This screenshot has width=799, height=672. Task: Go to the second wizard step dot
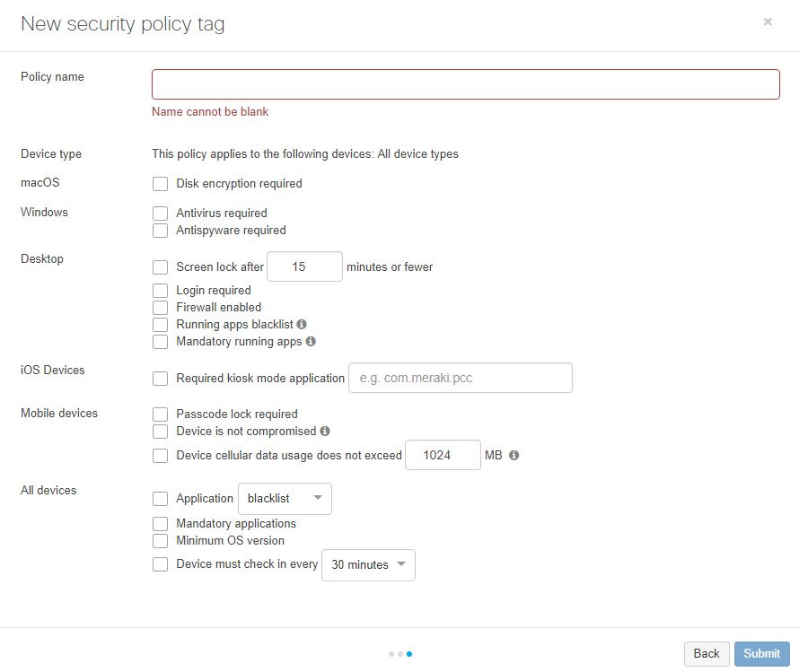[x=400, y=654]
